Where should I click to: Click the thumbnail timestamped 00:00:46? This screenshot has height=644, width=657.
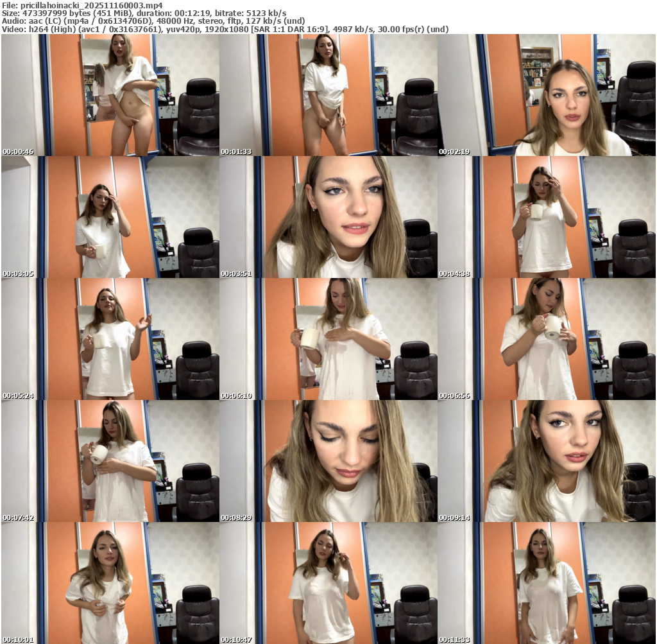tap(110, 95)
